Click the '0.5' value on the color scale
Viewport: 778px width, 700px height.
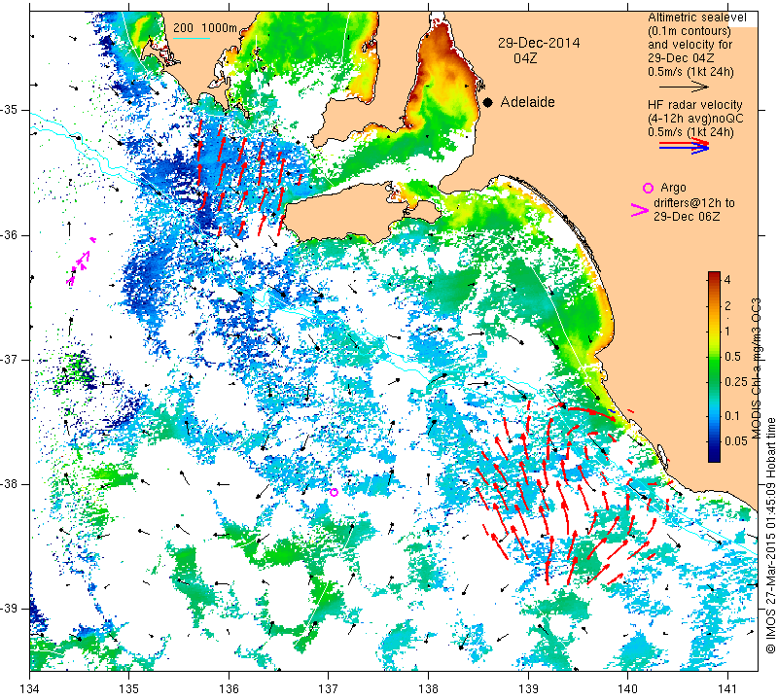click(x=732, y=356)
